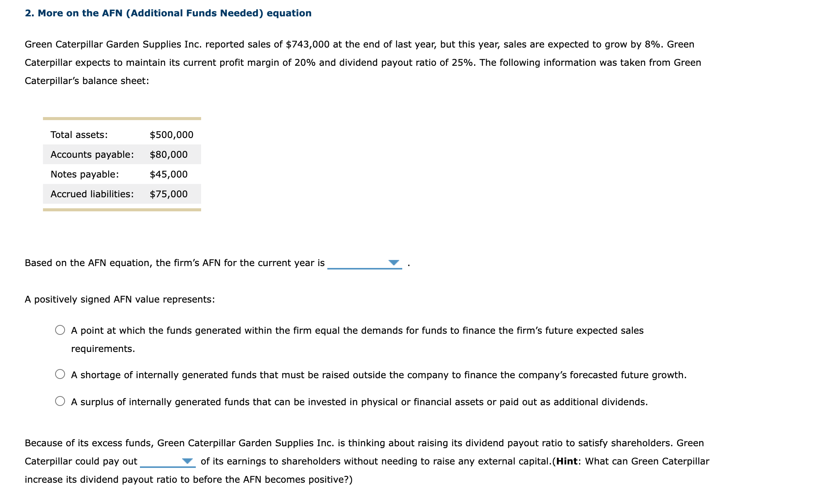Select the Accounts payable value $80,000
This screenshot has width=817, height=504.
click(x=168, y=154)
